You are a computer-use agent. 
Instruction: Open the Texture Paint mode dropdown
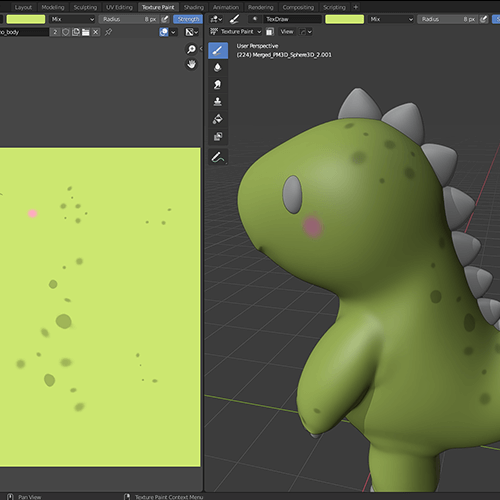click(x=236, y=32)
